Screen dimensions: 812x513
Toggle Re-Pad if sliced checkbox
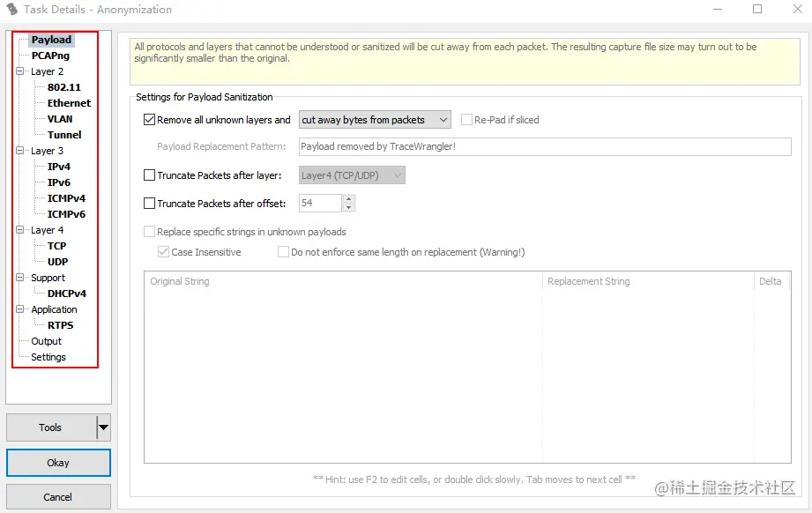466,120
